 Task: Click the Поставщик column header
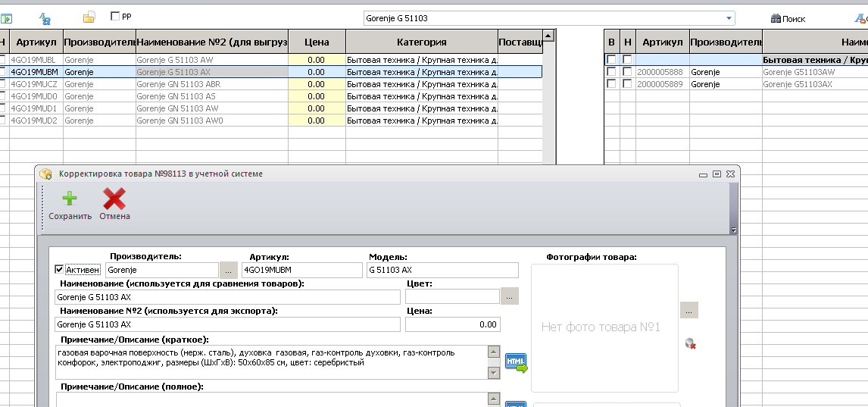[520, 42]
